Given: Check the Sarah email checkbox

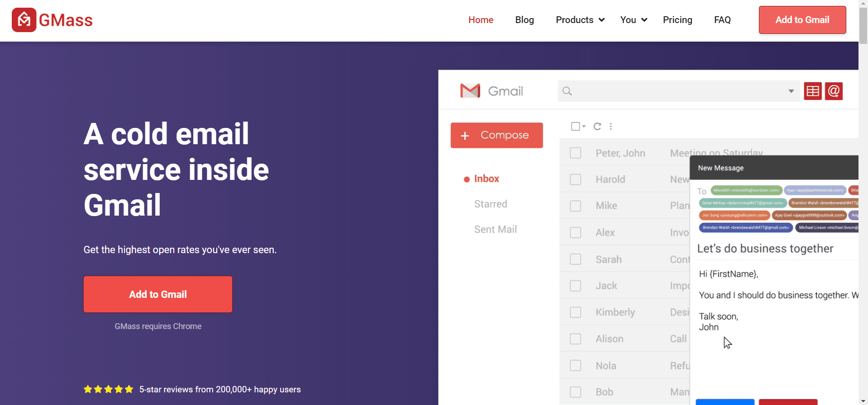Looking at the screenshot, I should (576, 259).
